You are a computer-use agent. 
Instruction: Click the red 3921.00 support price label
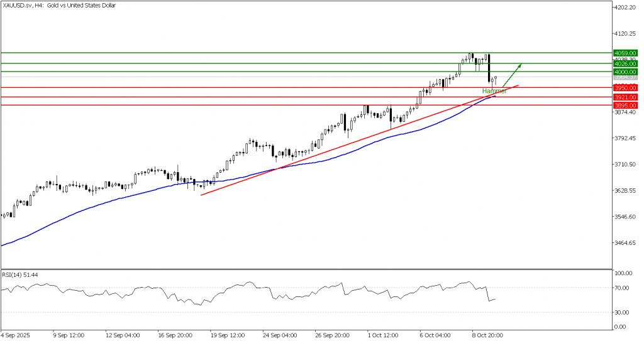tap(625, 97)
